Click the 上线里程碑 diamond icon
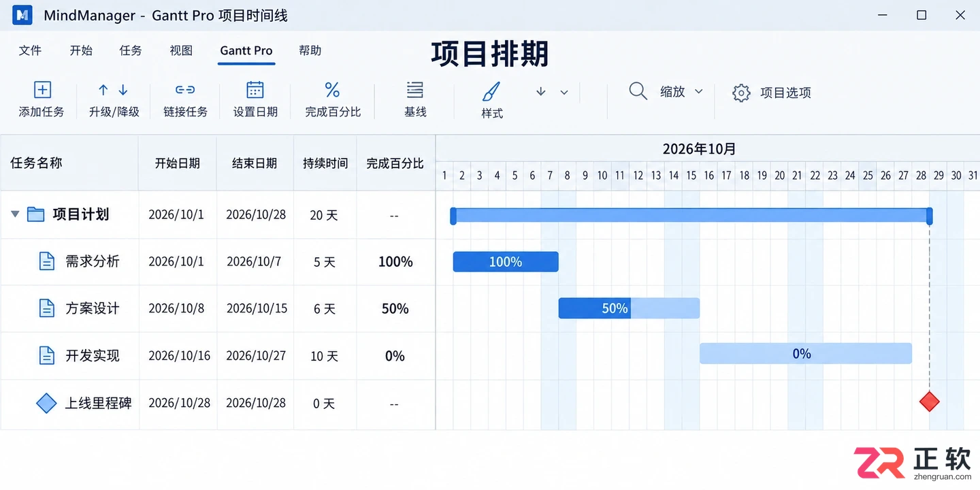This screenshot has height=490, width=980. (46, 403)
